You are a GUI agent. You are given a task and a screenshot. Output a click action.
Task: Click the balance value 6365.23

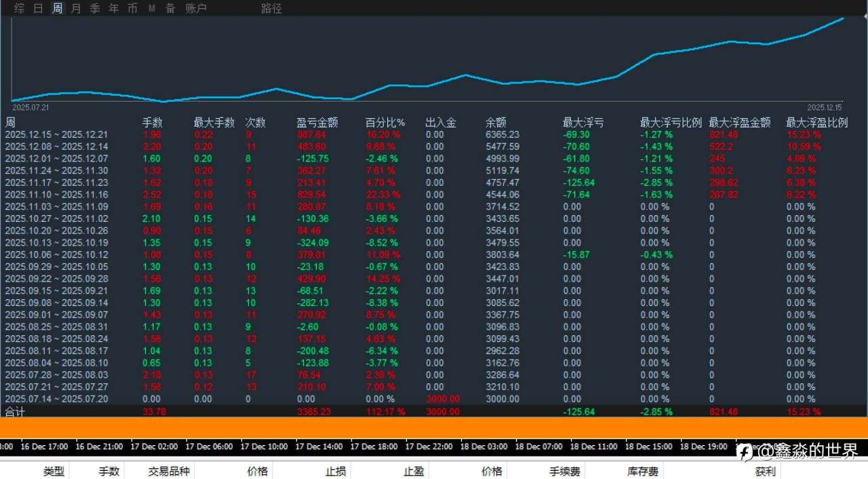tap(502, 135)
